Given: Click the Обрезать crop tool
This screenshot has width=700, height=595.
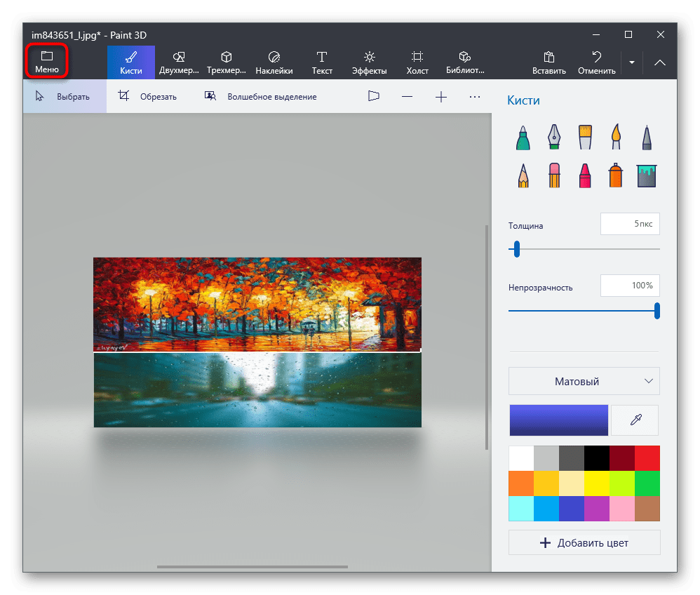Looking at the screenshot, I should [148, 97].
